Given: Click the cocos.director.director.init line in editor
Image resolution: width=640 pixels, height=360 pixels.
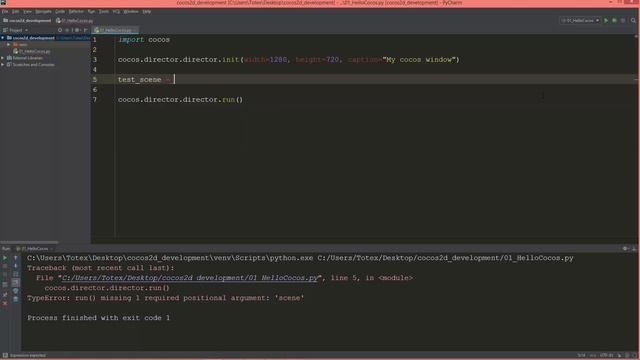Looking at the screenshot, I should click(x=289, y=60).
